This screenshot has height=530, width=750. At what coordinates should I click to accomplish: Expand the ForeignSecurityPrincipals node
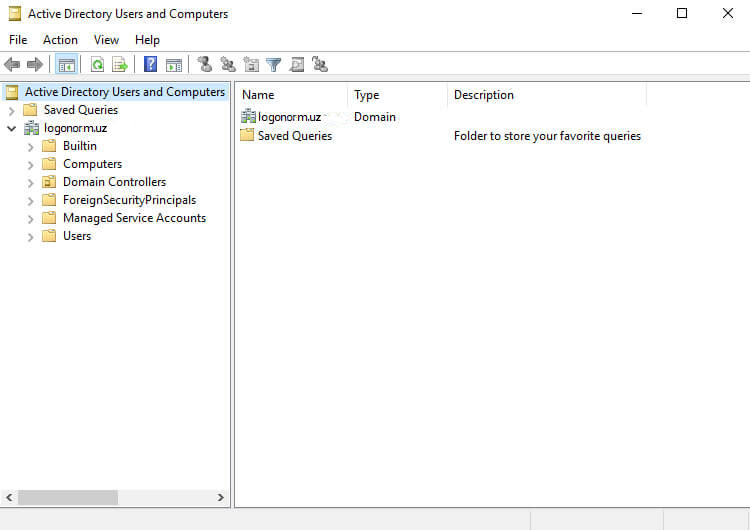point(31,201)
